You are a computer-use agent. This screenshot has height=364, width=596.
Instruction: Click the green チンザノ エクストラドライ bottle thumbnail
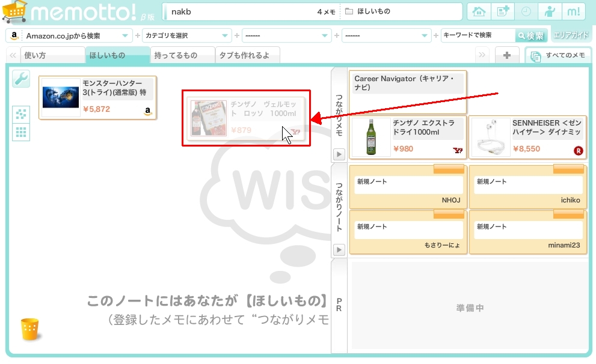371,137
